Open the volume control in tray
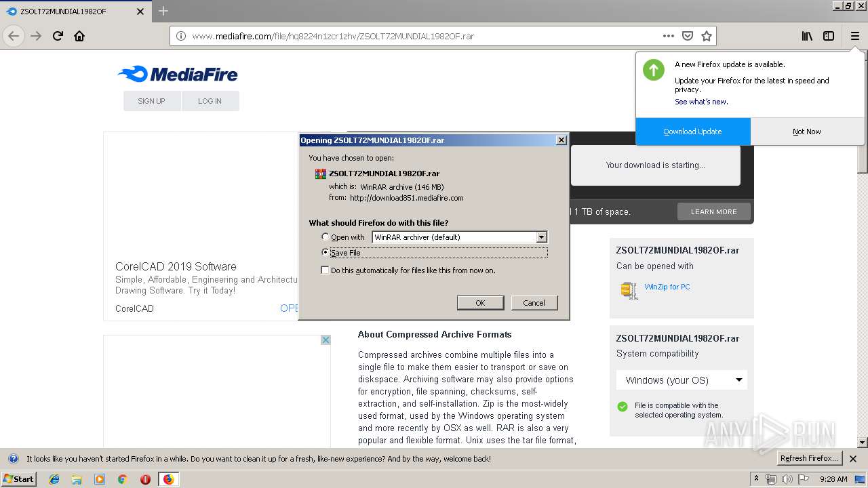This screenshot has height=488, width=868. coord(787,479)
